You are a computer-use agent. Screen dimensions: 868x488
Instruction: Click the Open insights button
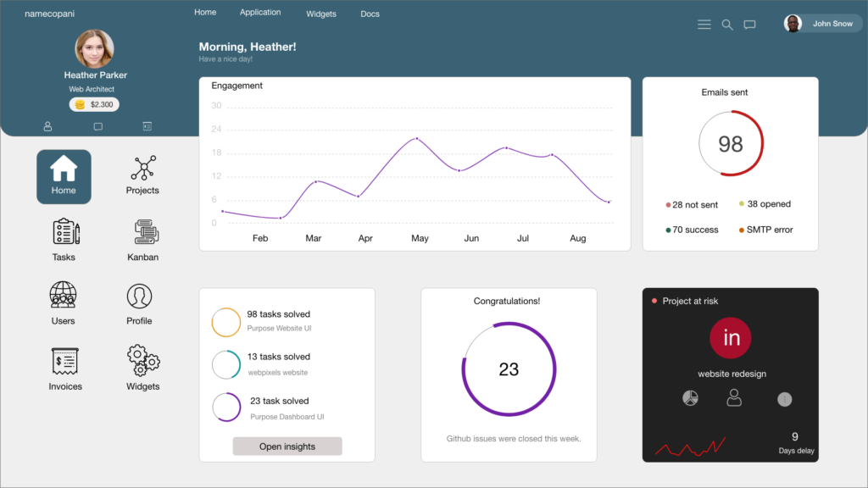[287, 446]
